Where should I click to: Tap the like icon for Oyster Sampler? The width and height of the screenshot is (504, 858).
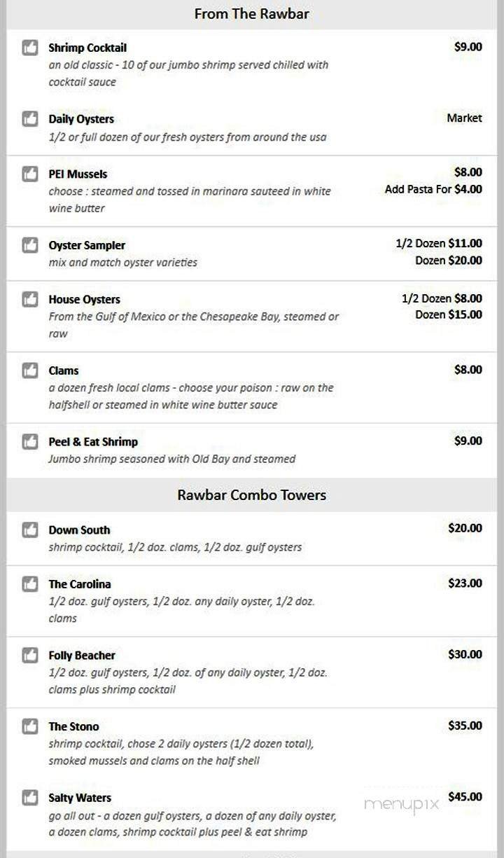29,245
